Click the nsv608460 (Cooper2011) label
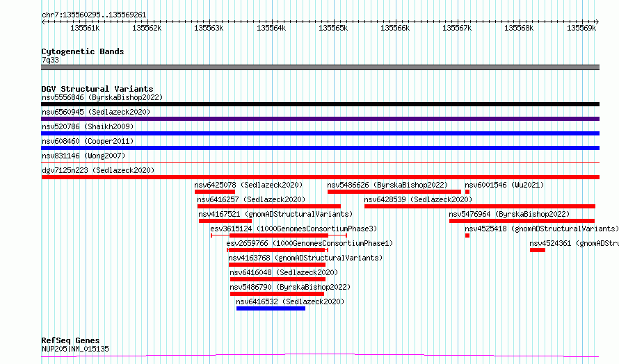 pos(88,141)
